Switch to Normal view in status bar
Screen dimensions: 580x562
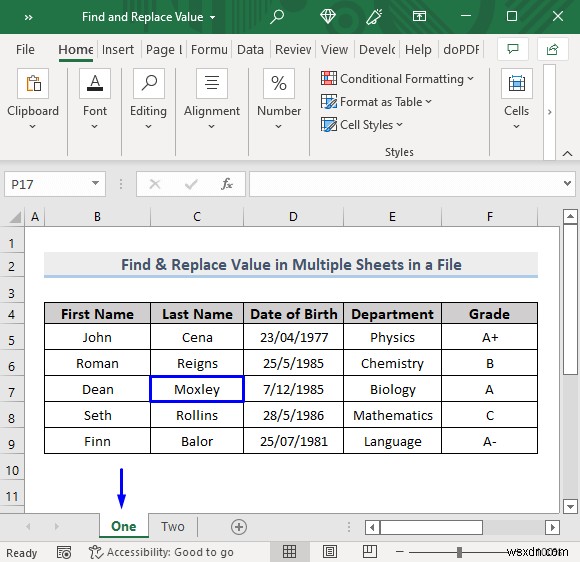[x=289, y=552]
